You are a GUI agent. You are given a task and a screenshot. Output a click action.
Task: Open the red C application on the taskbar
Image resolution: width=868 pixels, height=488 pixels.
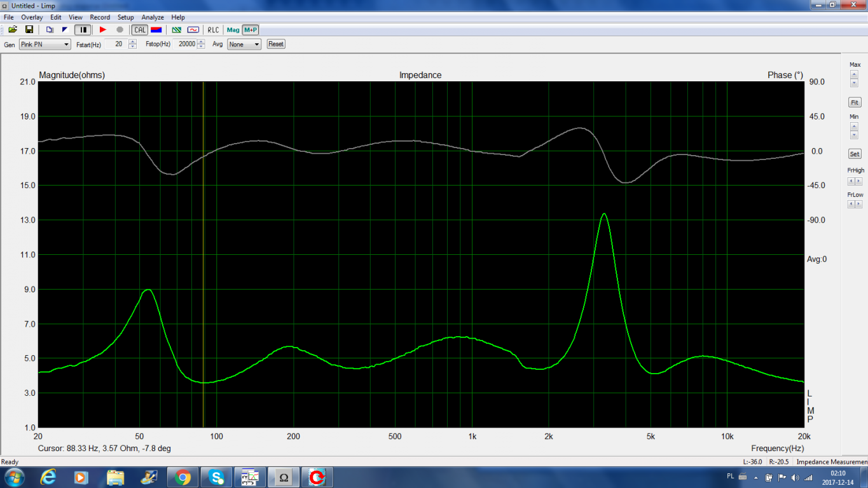click(317, 477)
